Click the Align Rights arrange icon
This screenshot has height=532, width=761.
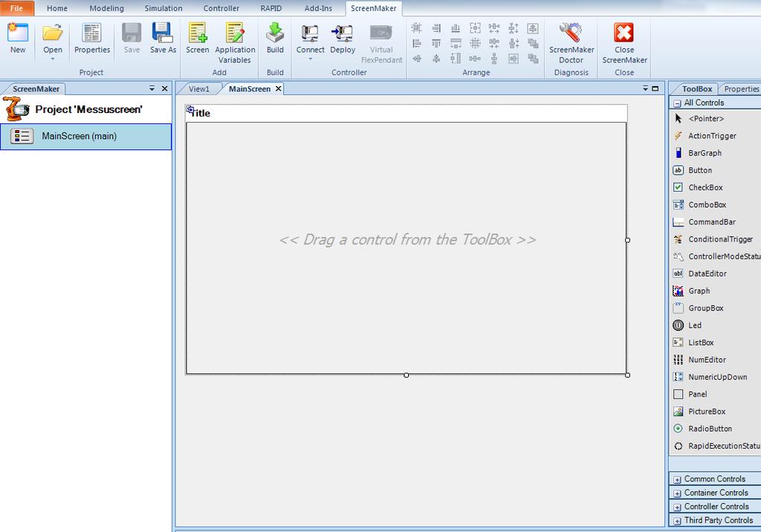tap(436, 28)
